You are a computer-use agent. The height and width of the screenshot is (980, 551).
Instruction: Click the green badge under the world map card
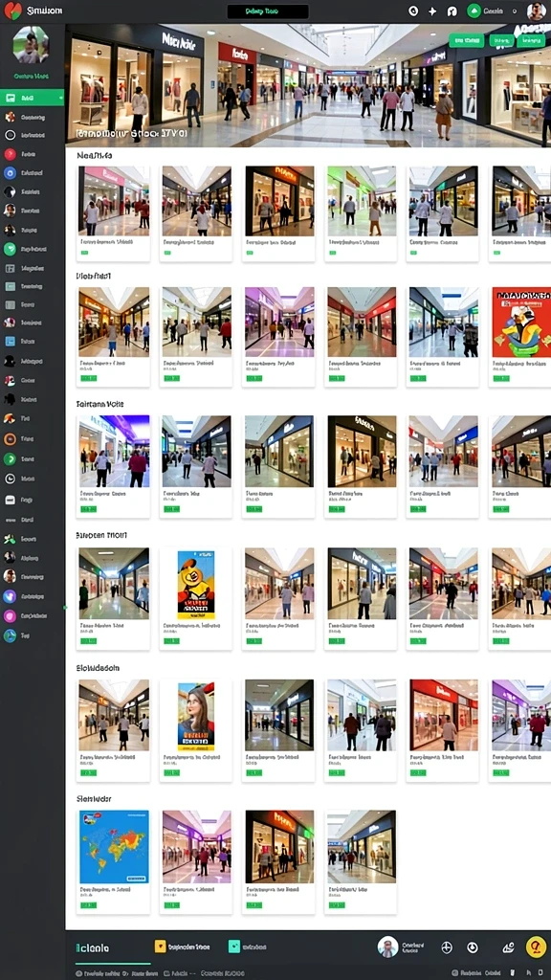pyautogui.click(x=89, y=905)
